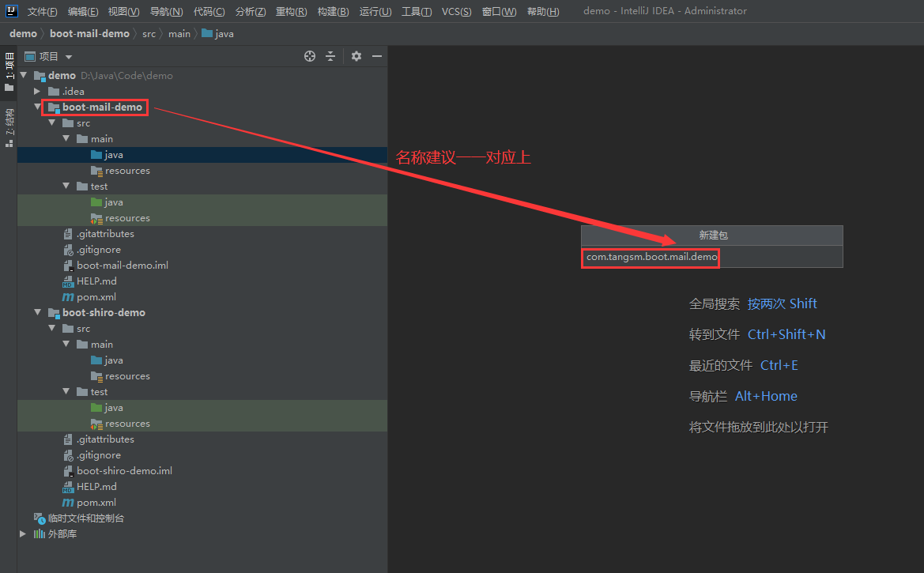The image size is (924, 573).
Task: Open the 视图(V) menu
Action: point(123,11)
